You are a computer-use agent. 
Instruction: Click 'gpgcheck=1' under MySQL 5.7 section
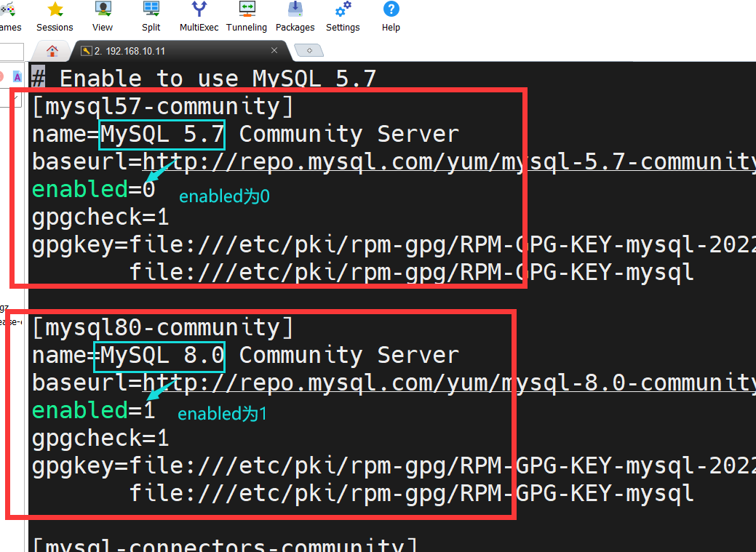(x=100, y=217)
